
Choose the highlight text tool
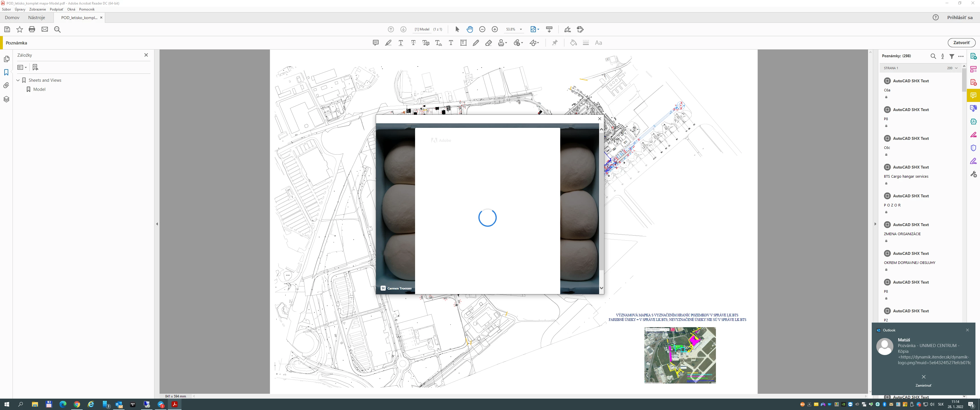tap(388, 43)
